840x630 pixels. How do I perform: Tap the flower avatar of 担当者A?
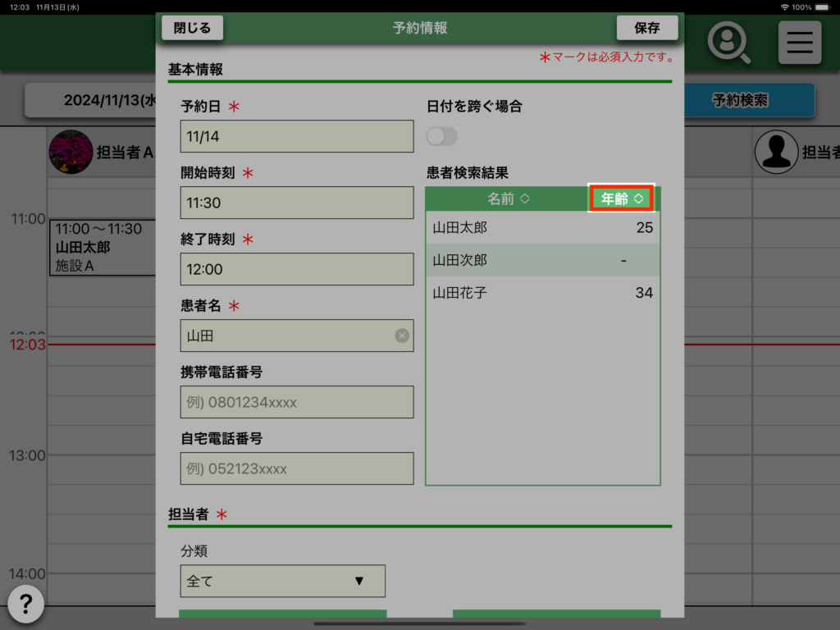(71, 152)
